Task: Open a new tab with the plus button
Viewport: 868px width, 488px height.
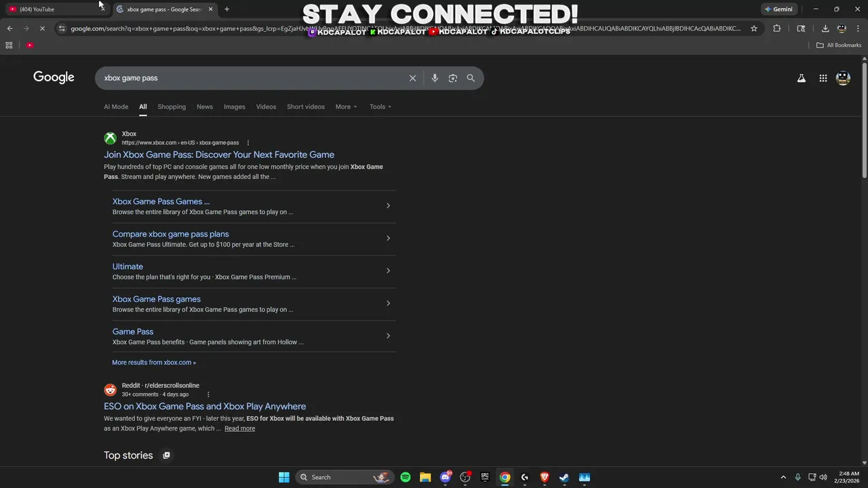Action: (227, 9)
